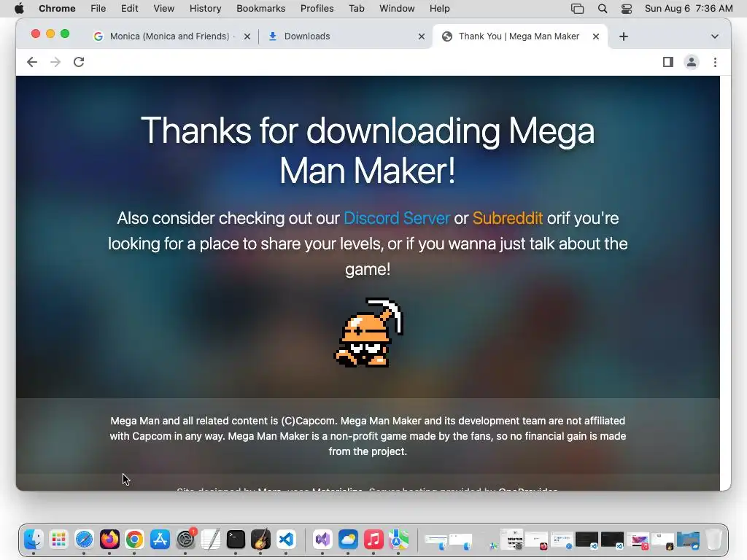Open the Tab menu
747x560 pixels.
[356, 9]
